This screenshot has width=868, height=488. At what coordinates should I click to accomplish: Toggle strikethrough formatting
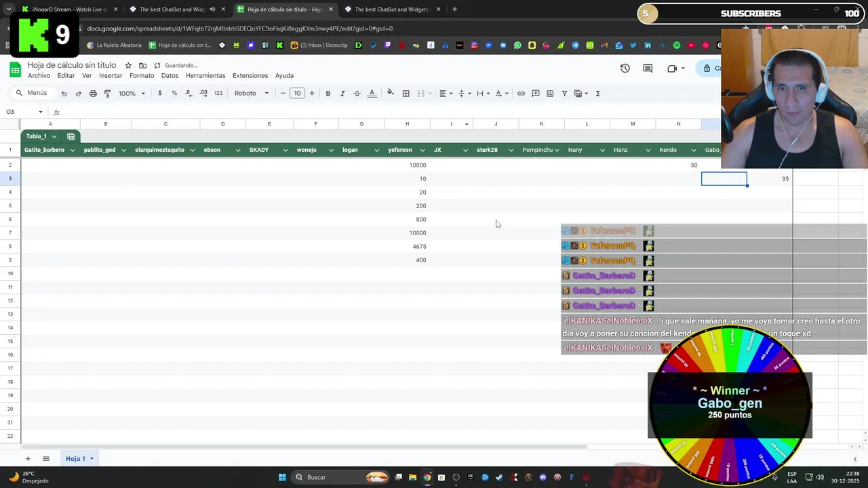[357, 94]
